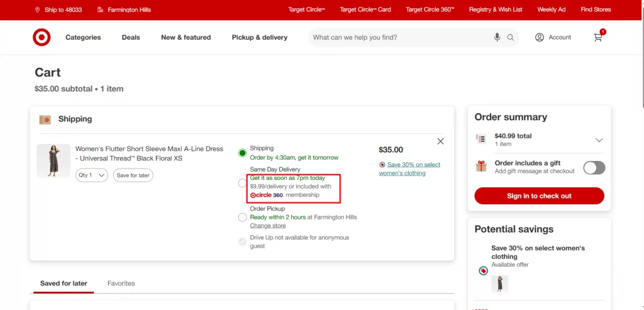
Task: Click the Account profile icon
Action: (x=539, y=37)
